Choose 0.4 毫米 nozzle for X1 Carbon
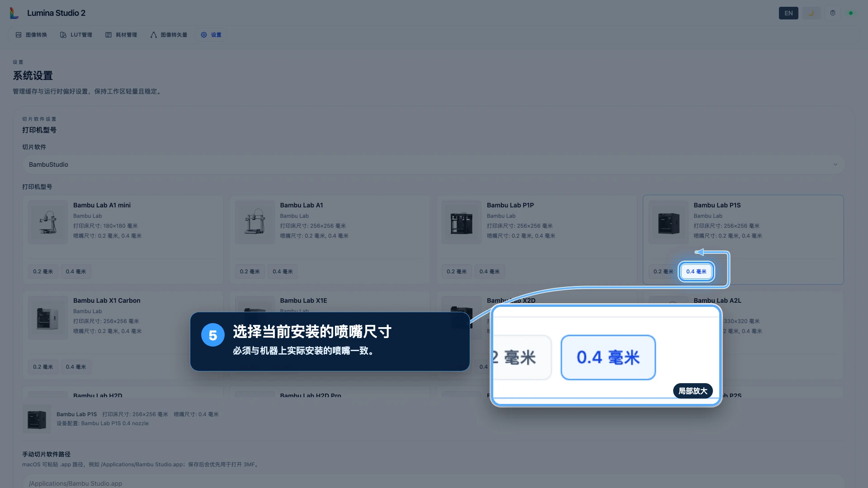Screen dimensions: 868x488 76,367
